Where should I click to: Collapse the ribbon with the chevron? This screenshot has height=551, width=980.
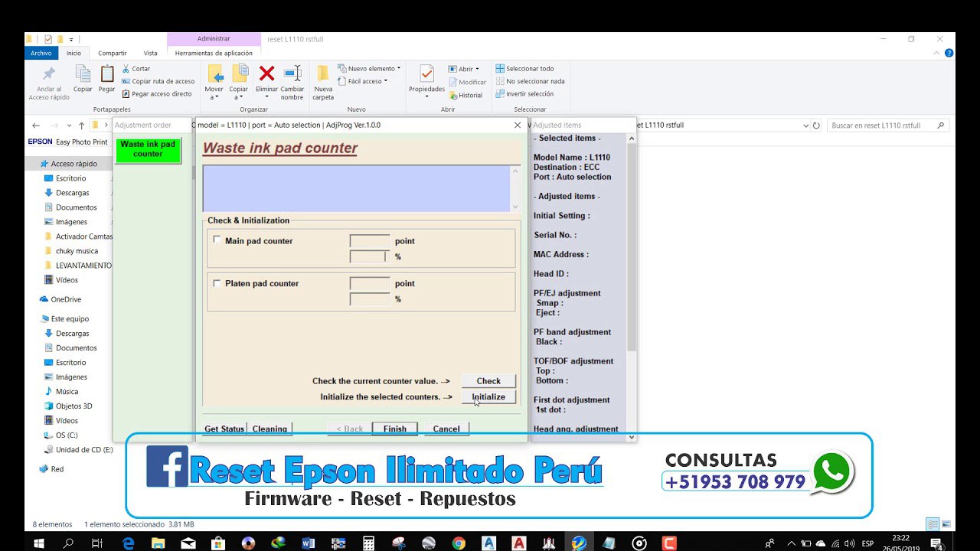(x=937, y=54)
